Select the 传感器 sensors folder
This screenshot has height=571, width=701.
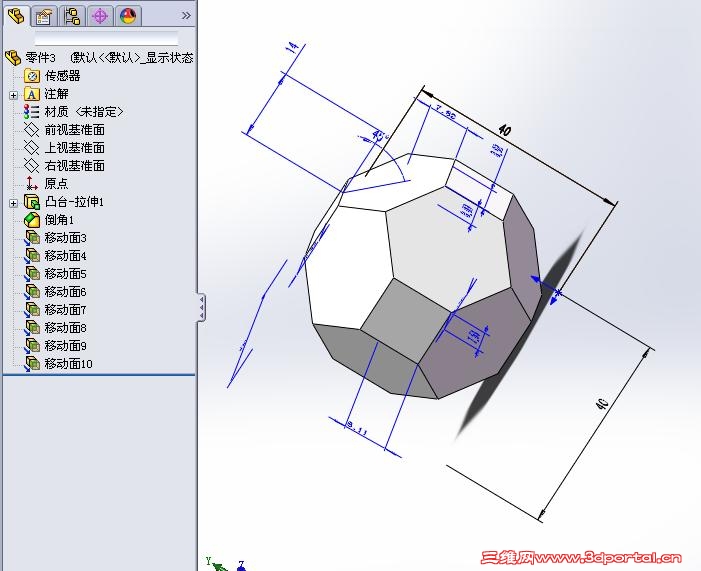point(62,76)
